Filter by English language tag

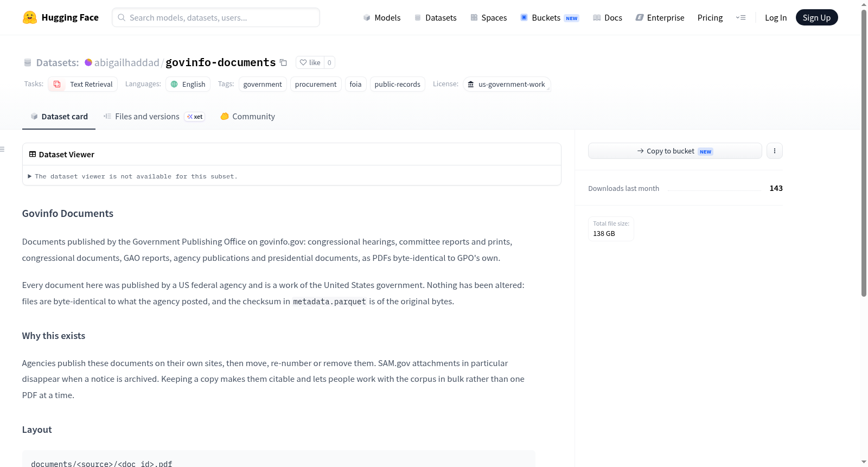(x=188, y=84)
